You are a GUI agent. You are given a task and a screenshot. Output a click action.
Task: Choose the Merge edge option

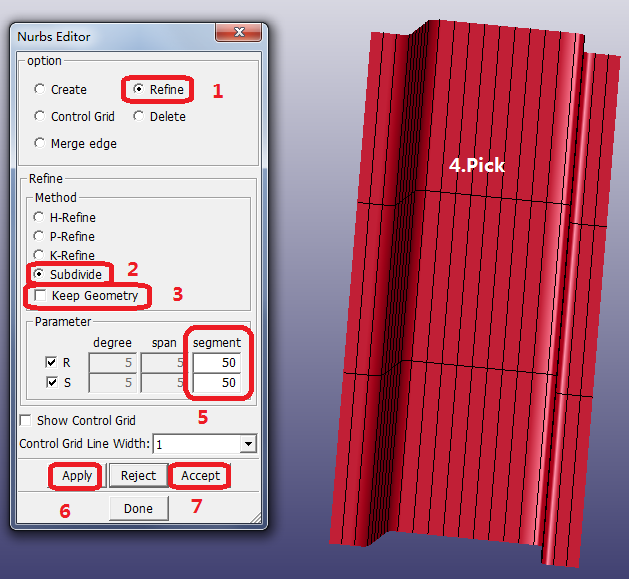(40, 143)
